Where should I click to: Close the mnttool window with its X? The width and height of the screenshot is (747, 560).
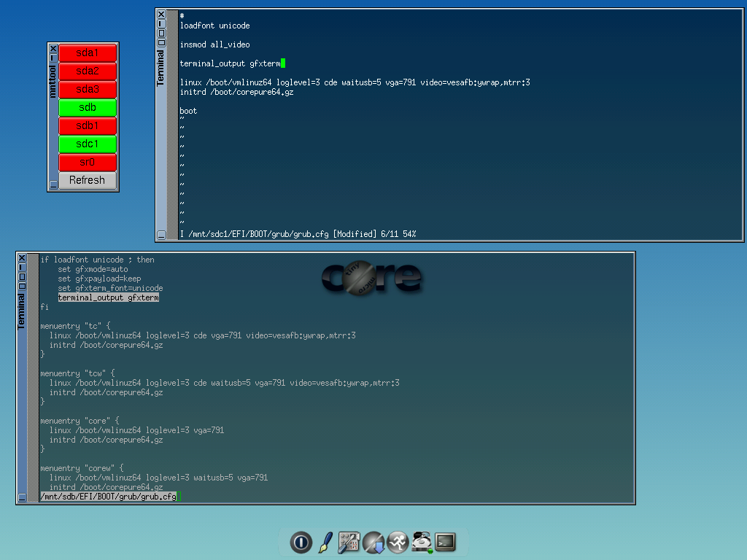pos(53,49)
